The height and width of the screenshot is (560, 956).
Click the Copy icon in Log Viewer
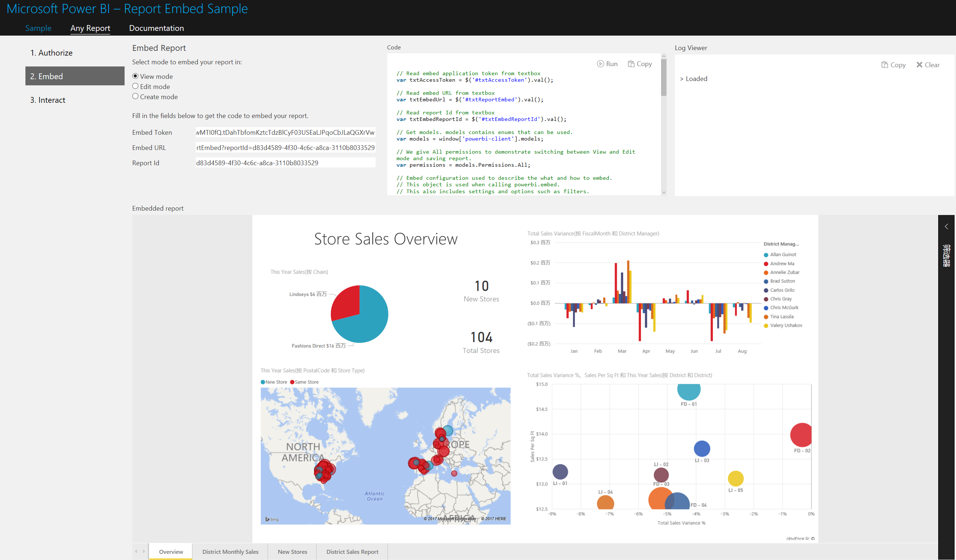(x=884, y=65)
